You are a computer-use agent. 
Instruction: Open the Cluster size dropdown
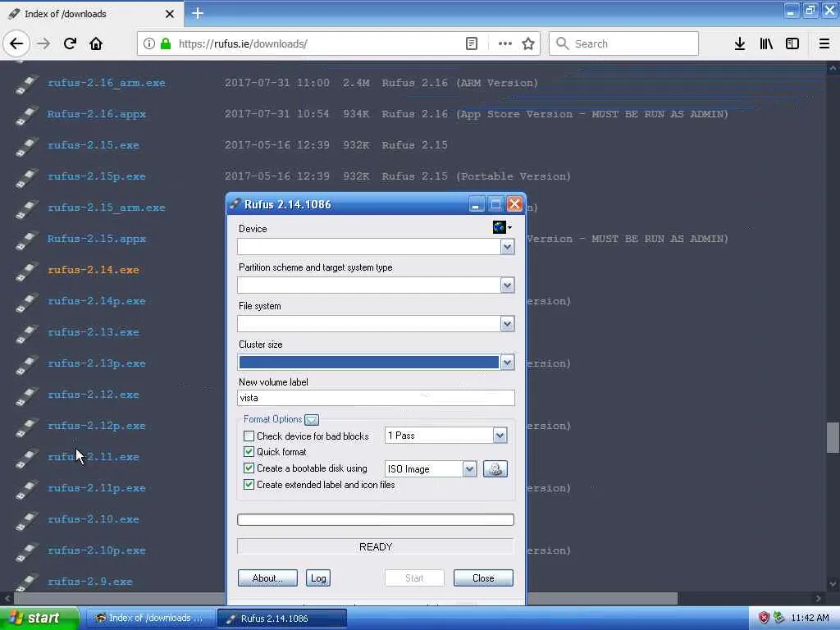coord(507,362)
